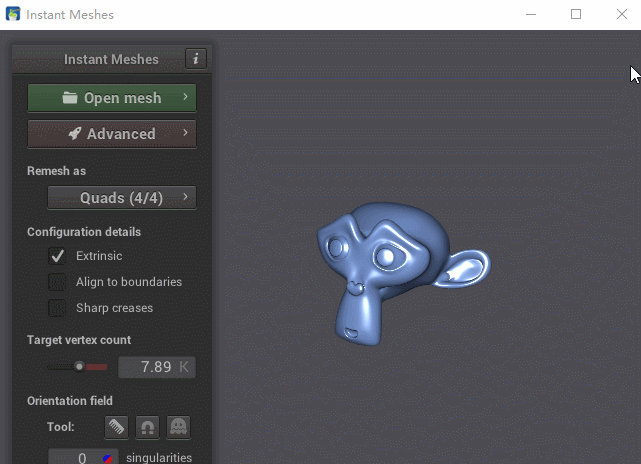641x464 pixels.
Task: Expand the Advanced options panel
Action: pos(112,134)
